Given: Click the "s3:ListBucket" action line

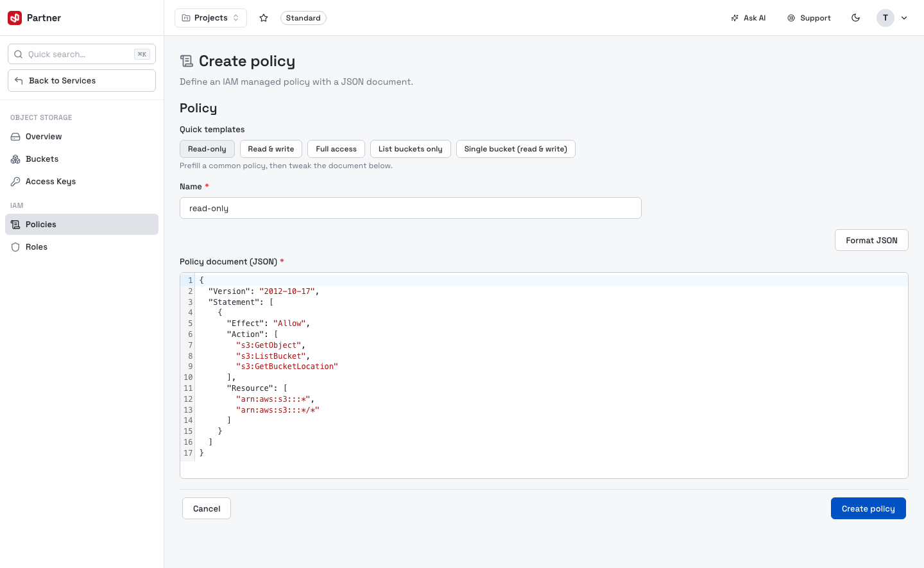Looking at the screenshot, I should [x=271, y=356].
